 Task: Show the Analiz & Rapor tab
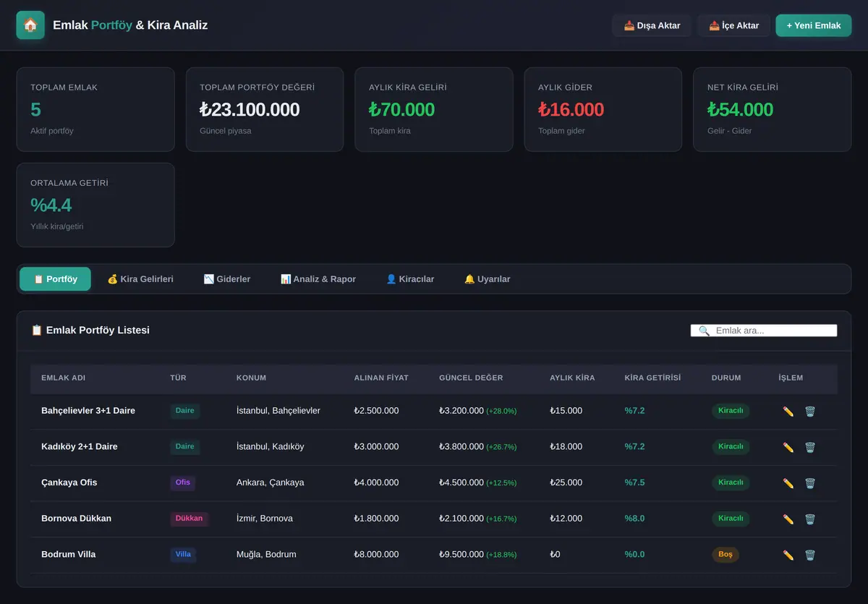[x=318, y=279]
